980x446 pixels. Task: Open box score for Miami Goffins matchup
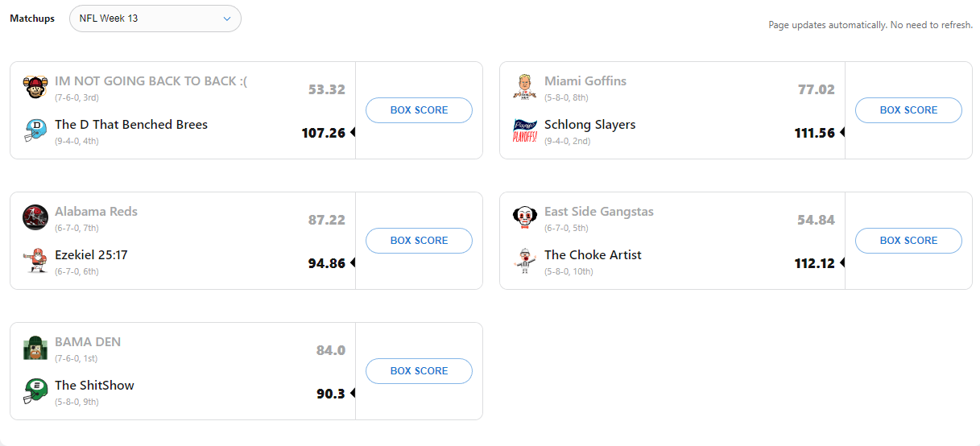pyautogui.click(x=908, y=110)
